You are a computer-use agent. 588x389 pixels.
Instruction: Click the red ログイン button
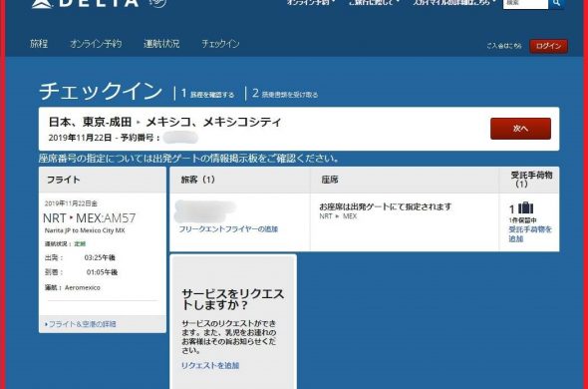[x=548, y=46]
